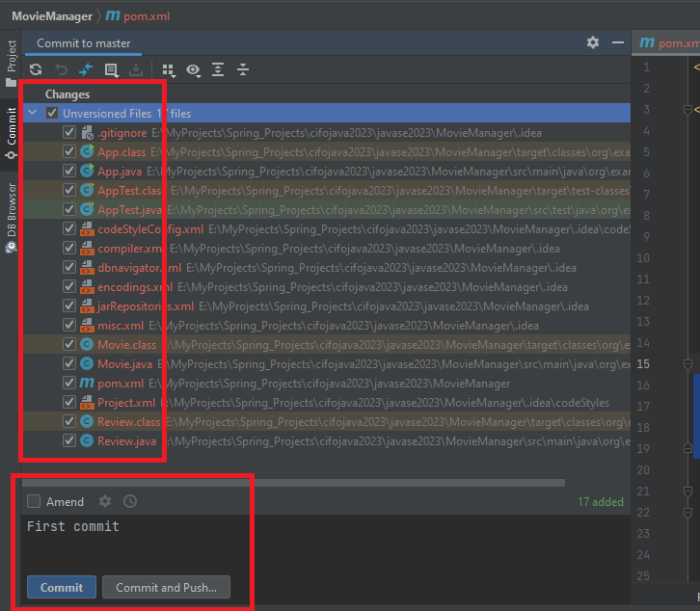Uncheck Review.java checkbox
700x611 pixels.
click(x=69, y=440)
